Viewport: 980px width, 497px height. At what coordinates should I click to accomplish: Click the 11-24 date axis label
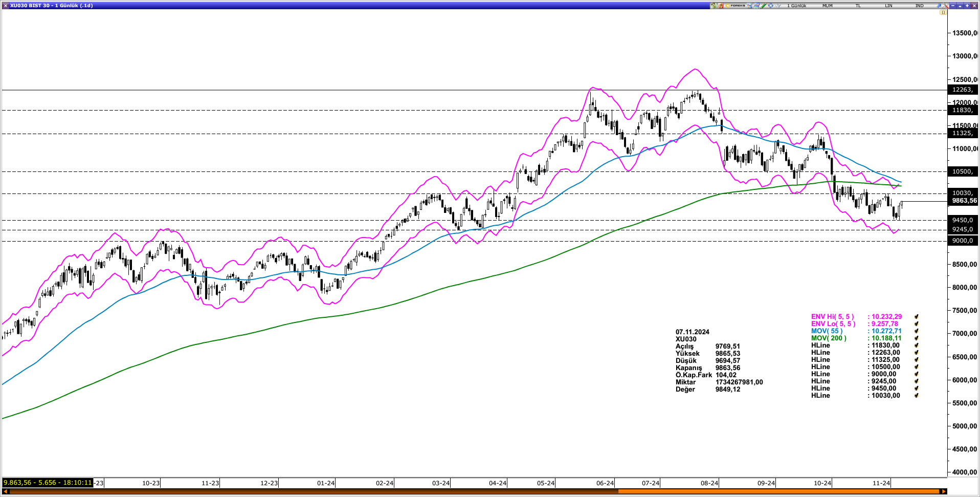tap(881, 483)
